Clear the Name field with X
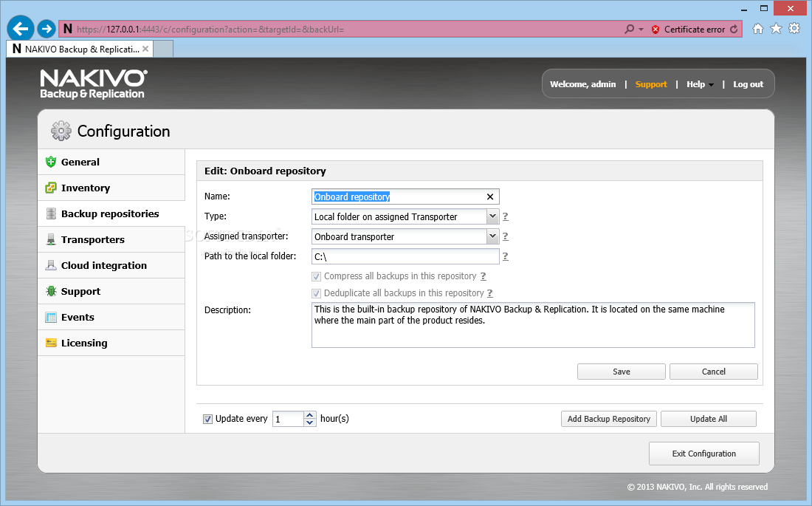The image size is (812, 506). [x=490, y=196]
